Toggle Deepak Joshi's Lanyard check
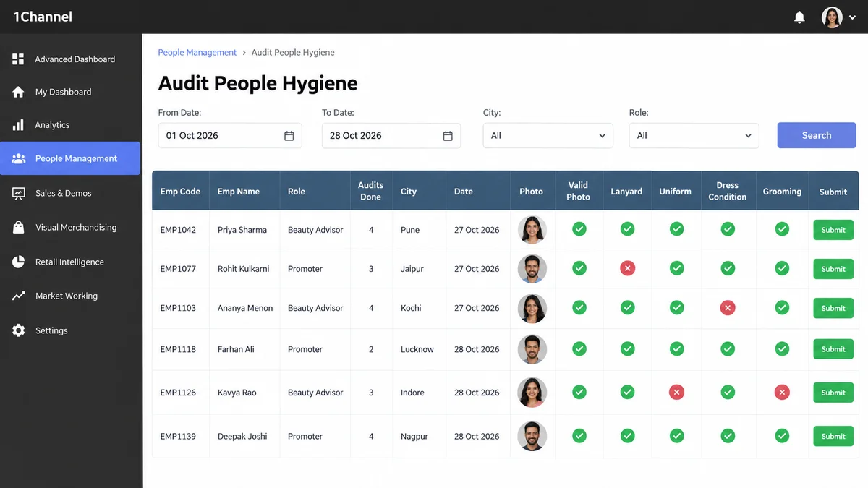868x488 pixels. pos(627,436)
